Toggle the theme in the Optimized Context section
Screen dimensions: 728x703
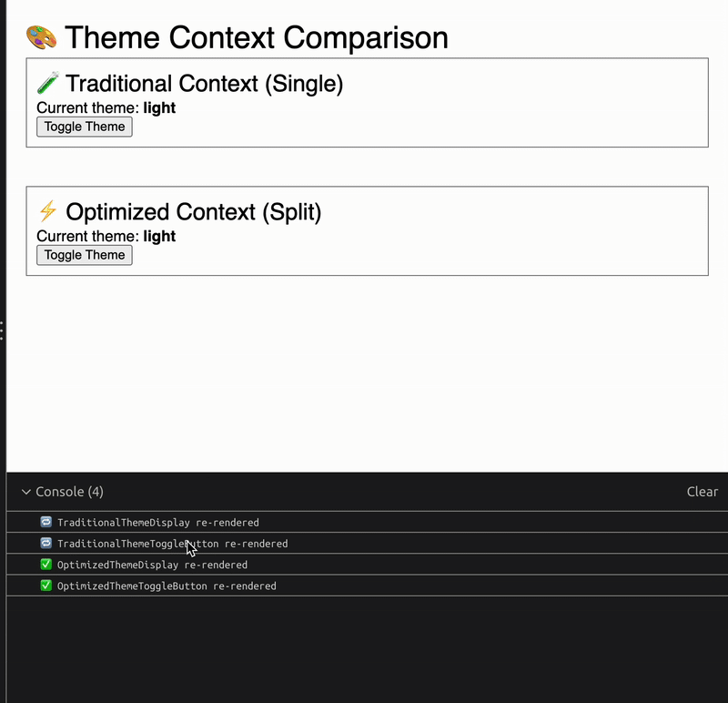click(85, 255)
